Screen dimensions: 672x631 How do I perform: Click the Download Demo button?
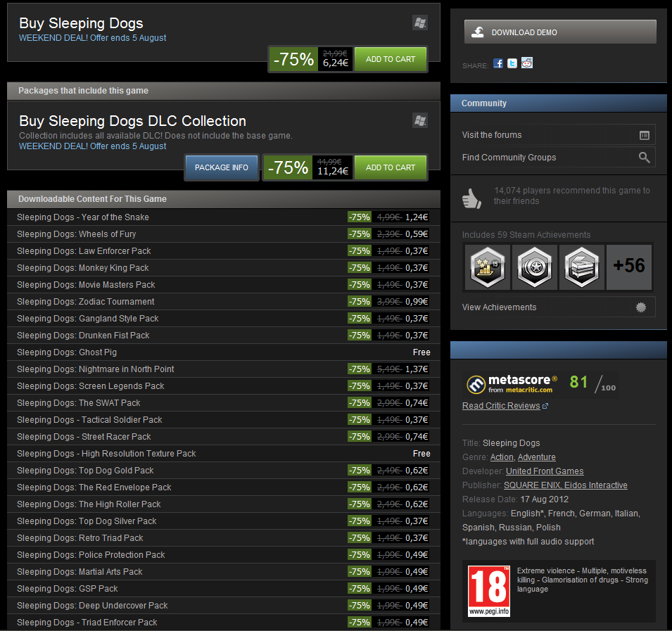pyautogui.click(x=560, y=32)
